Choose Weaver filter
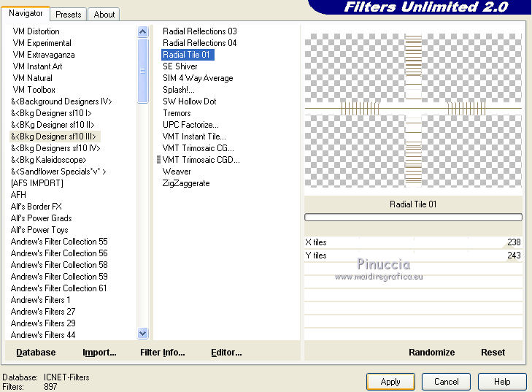532x392 pixels. tap(177, 172)
